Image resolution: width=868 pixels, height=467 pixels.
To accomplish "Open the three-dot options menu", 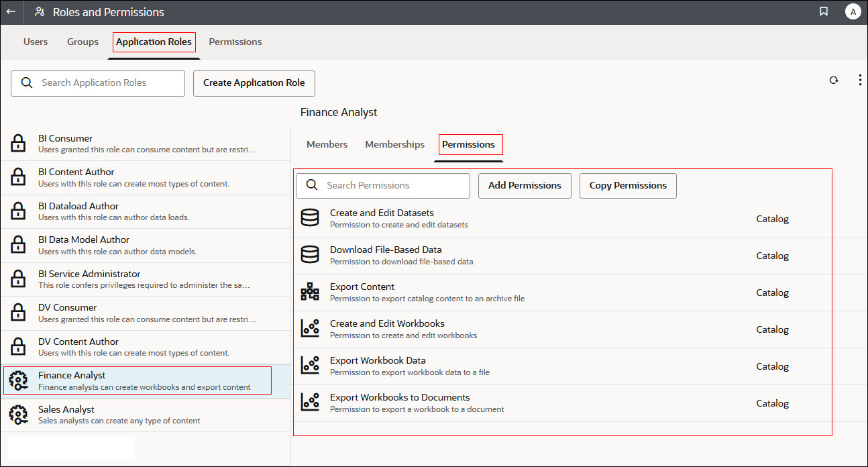I will click(x=860, y=79).
